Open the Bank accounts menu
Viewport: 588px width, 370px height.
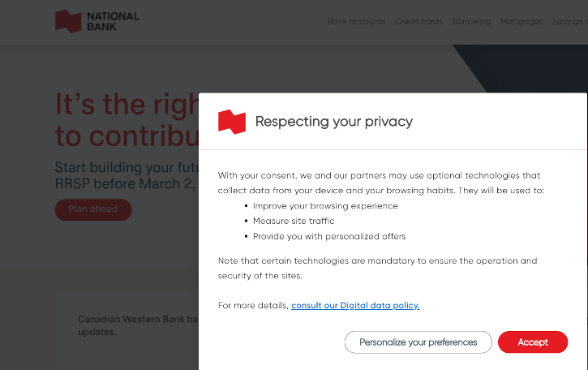tap(356, 21)
